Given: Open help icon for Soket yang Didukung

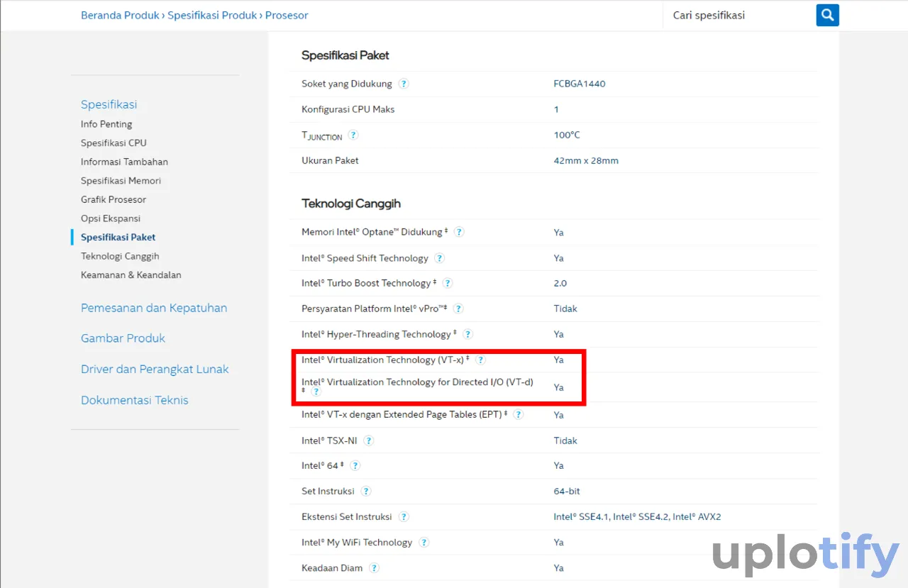Looking at the screenshot, I should pyautogui.click(x=404, y=84).
